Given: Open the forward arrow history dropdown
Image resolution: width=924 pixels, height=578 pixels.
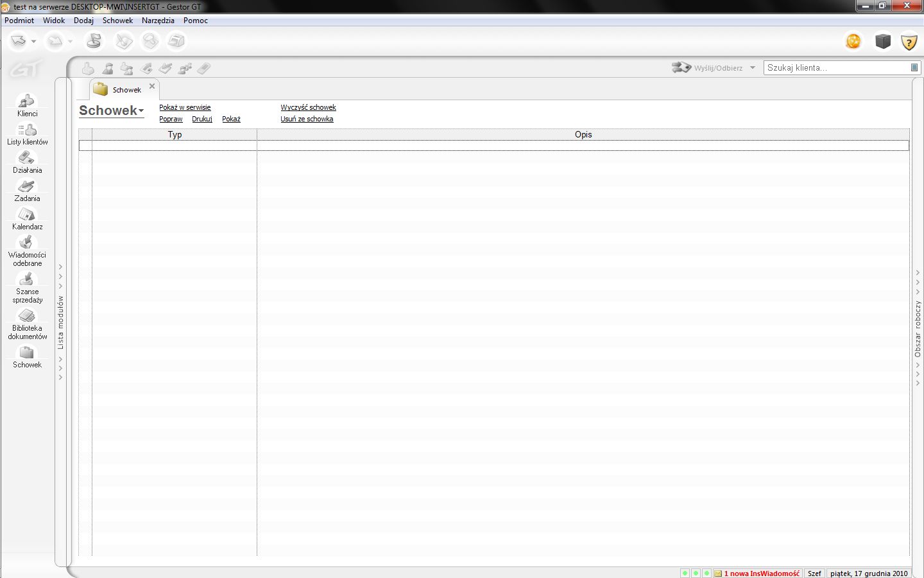Looking at the screenshot, I should tap(70, 42).
